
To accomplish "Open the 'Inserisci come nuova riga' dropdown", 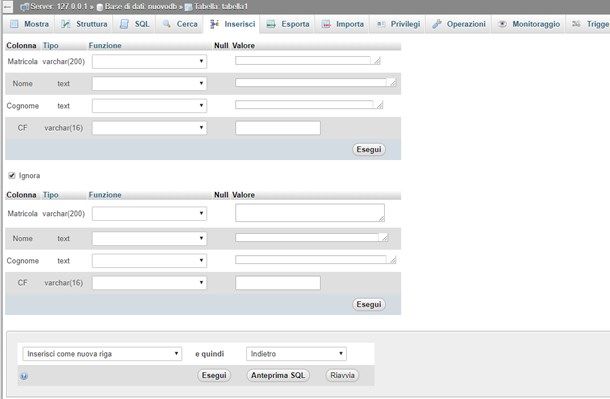I will click(102, 354).
